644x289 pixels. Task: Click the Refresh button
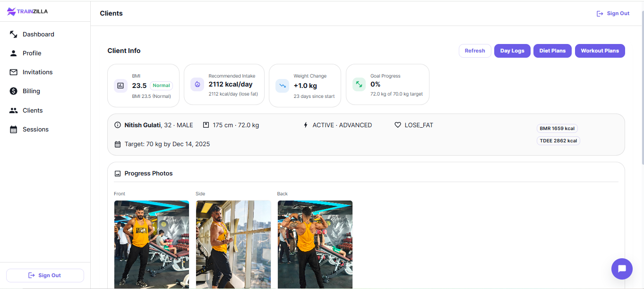(475, 51)
